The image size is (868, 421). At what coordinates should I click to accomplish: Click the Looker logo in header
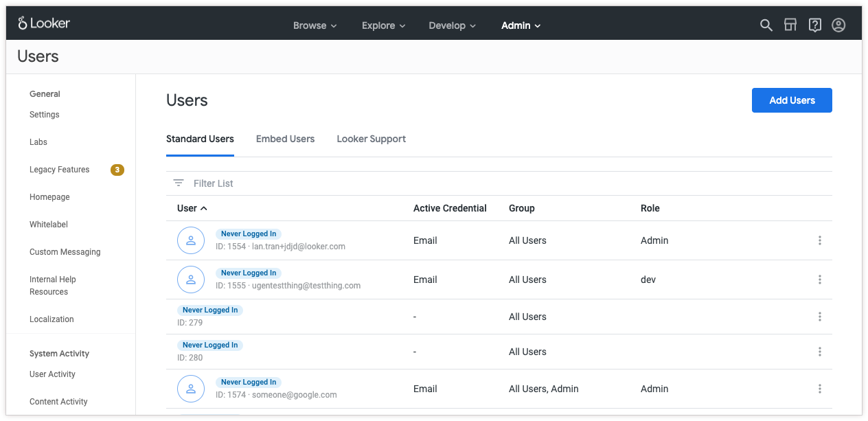pos(44,23)
